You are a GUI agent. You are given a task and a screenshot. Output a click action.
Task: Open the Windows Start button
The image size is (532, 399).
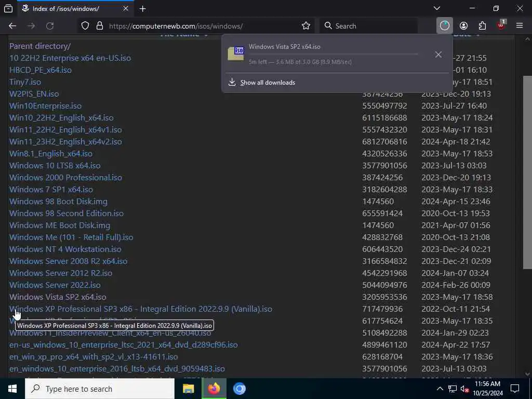12,389
